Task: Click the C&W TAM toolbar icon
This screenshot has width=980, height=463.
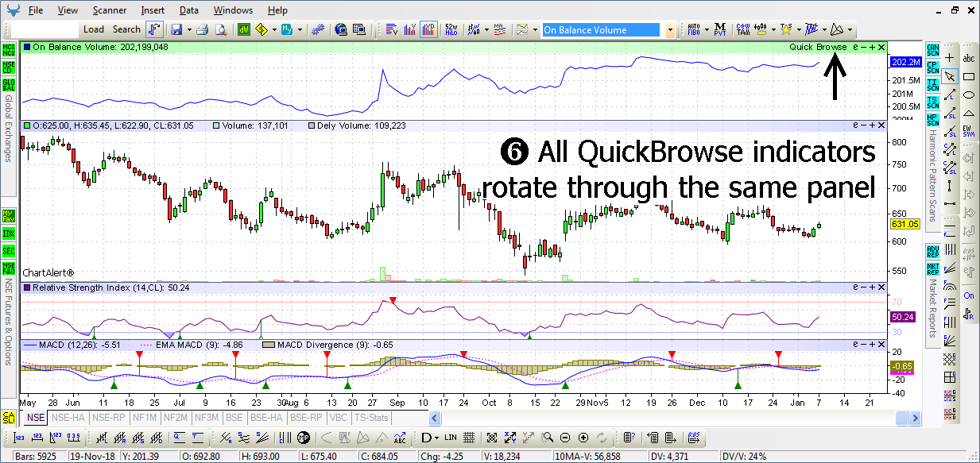Action: click(x=744, y=29)
